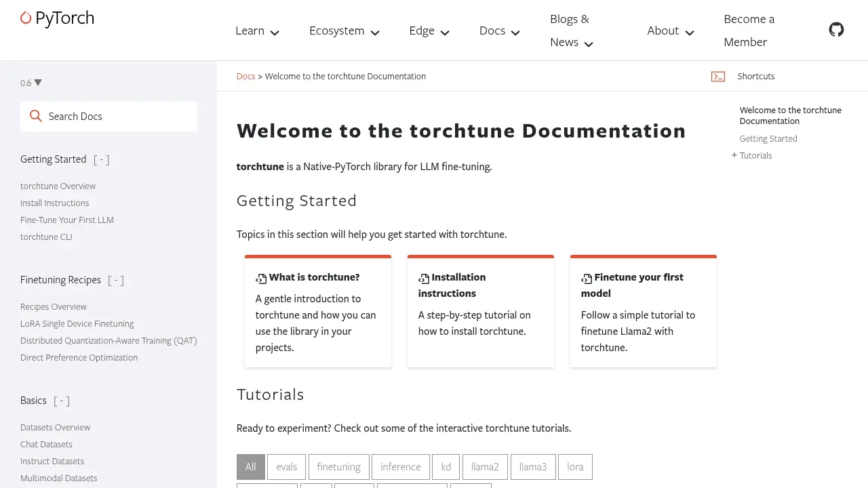Click the PyTorch logo
Image resolution: width=868 pixels, height=488 pixels.
[x=57, y=18]
